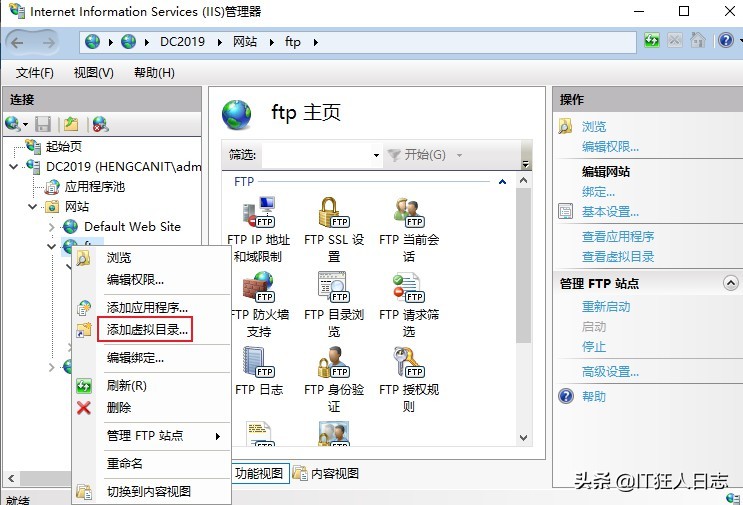
Task: Click the up-folder icon in the connections toolbar
Action: click(71, 124)
